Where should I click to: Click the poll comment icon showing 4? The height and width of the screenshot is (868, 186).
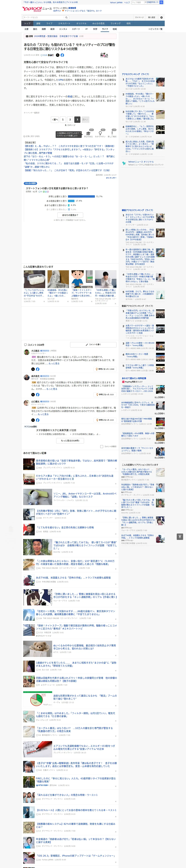40,191
